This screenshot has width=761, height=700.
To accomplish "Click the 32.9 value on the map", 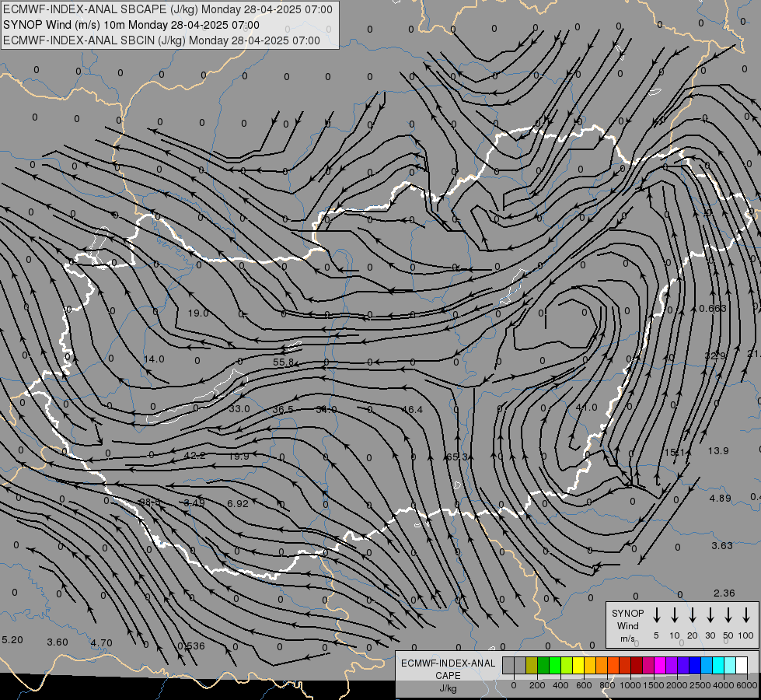I will pyautogui.click(x=715, y=356).
